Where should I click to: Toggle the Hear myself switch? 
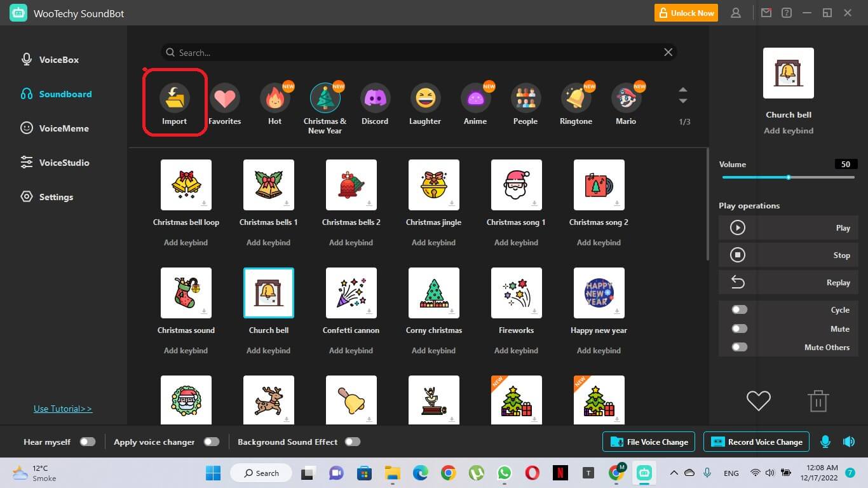[87, 442]
